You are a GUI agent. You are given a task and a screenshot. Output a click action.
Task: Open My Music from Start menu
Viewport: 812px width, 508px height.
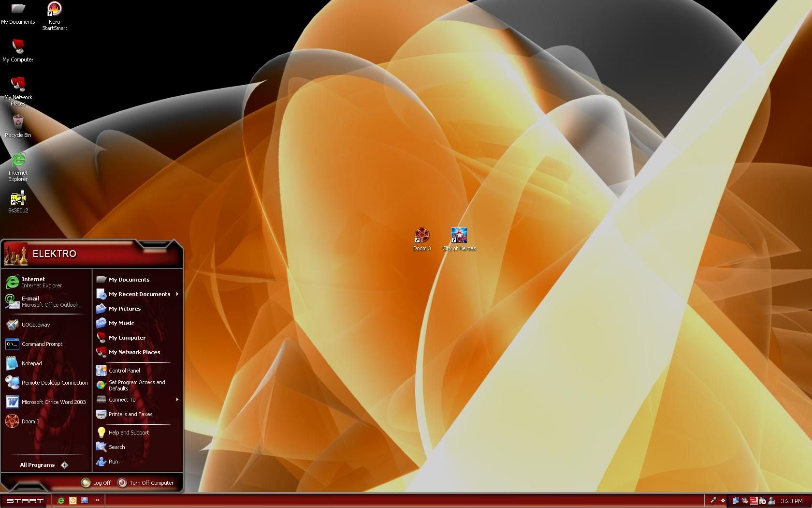137,323
